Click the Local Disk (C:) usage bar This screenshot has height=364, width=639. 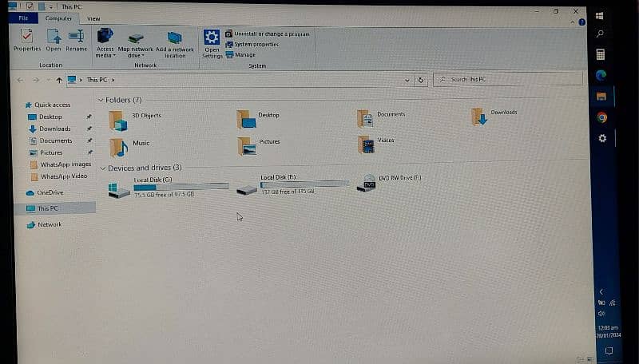pos(181,187)
